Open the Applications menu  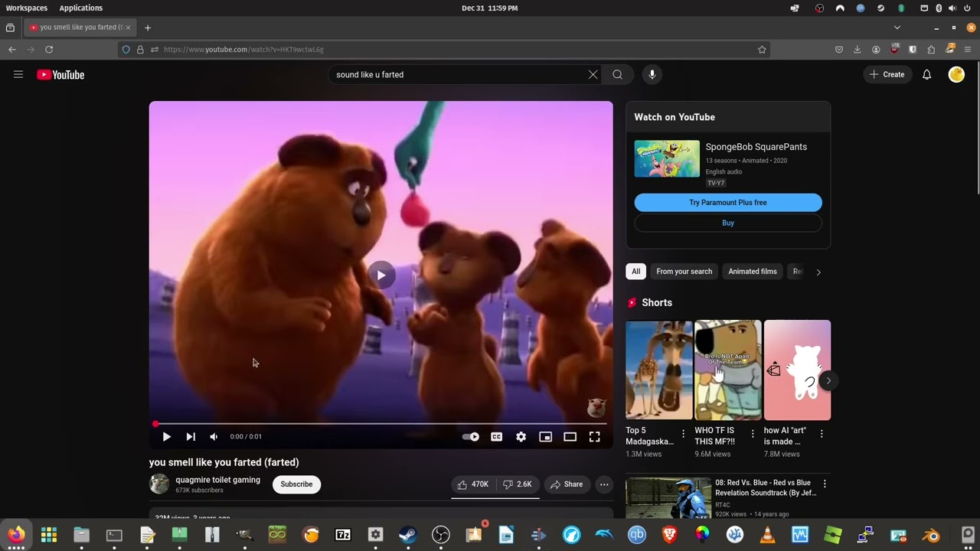pyautogui.click(x=81, y=8)
